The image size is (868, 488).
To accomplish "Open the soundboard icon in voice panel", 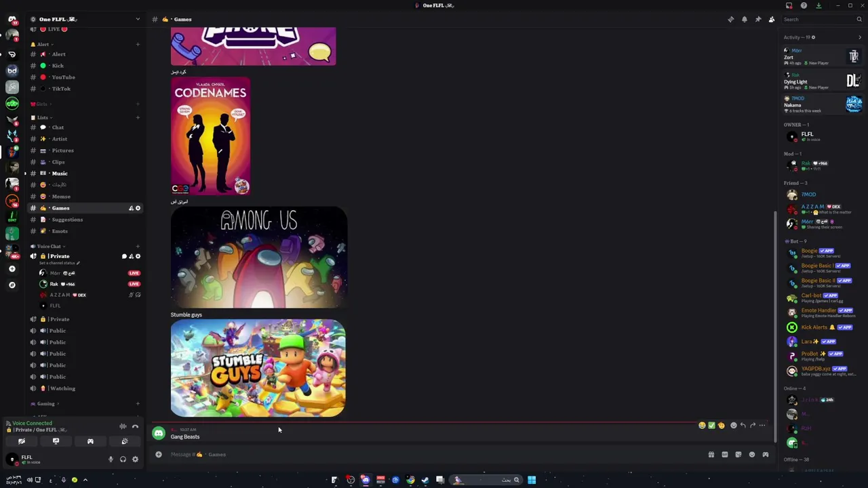I will coord(125,441).
